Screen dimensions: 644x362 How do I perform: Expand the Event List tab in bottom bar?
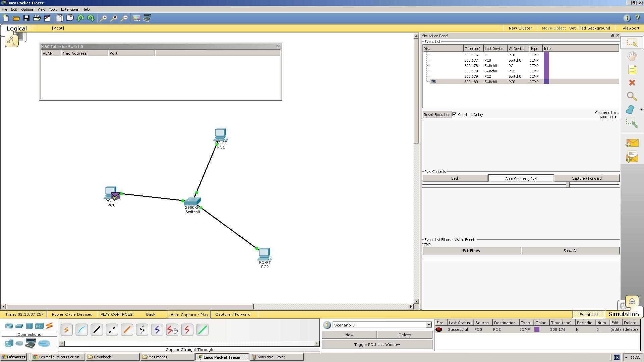click(x=589, y=315)
